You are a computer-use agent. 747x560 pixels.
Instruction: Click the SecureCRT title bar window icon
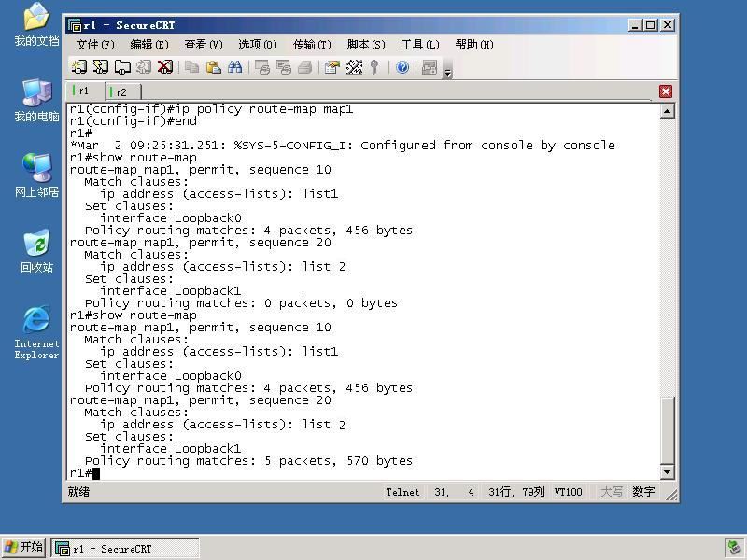pyautogui.click(x=75, y=25)
